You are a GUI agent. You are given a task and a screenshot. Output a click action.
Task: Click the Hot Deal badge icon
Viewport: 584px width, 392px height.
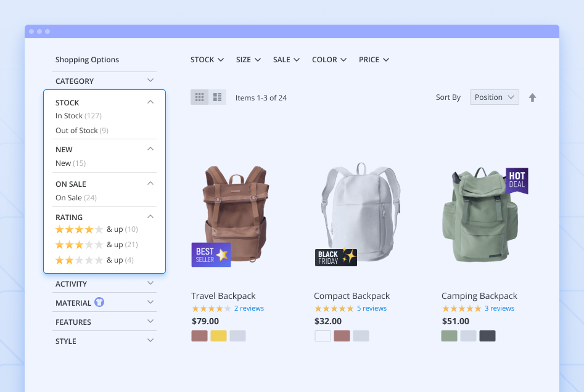[517, 181]
